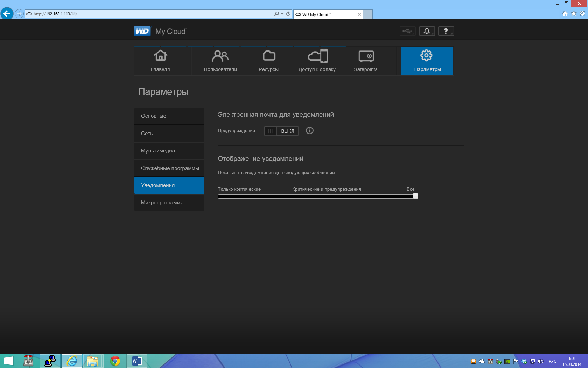Switch input language via РУС indicator
This screenshot has width=588, height=368.
[553, 361]
